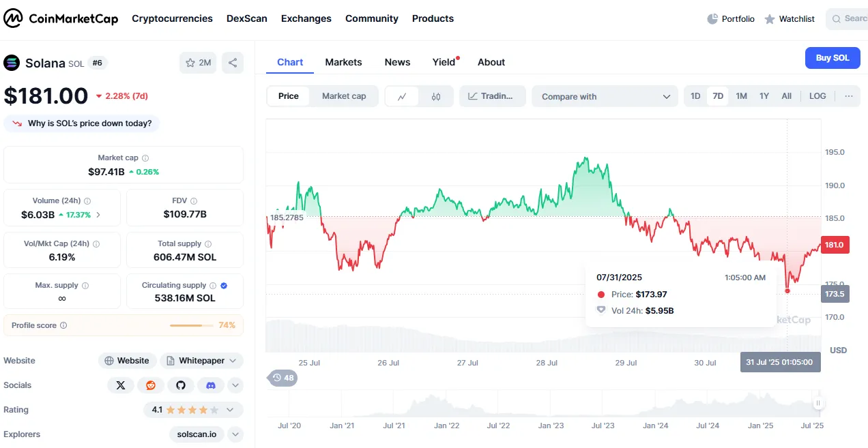Open the Compare with dropdown

click(605, 97)
